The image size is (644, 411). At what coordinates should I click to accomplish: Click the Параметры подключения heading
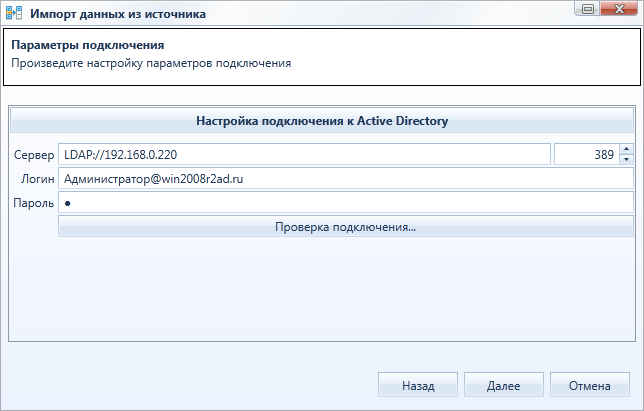[87, 45]
